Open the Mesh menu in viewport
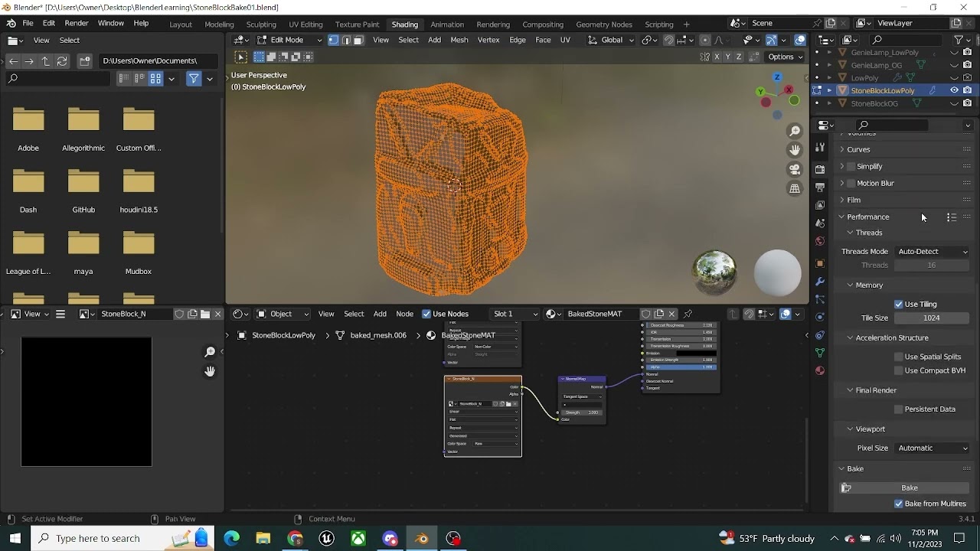Viewport: 980px width, 551px height. click(459, 40)
